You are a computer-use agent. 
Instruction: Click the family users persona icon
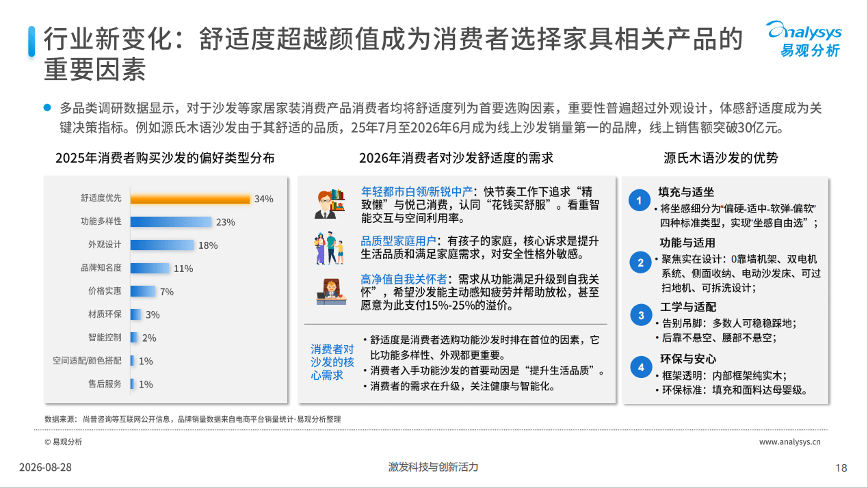coord(330,249)
